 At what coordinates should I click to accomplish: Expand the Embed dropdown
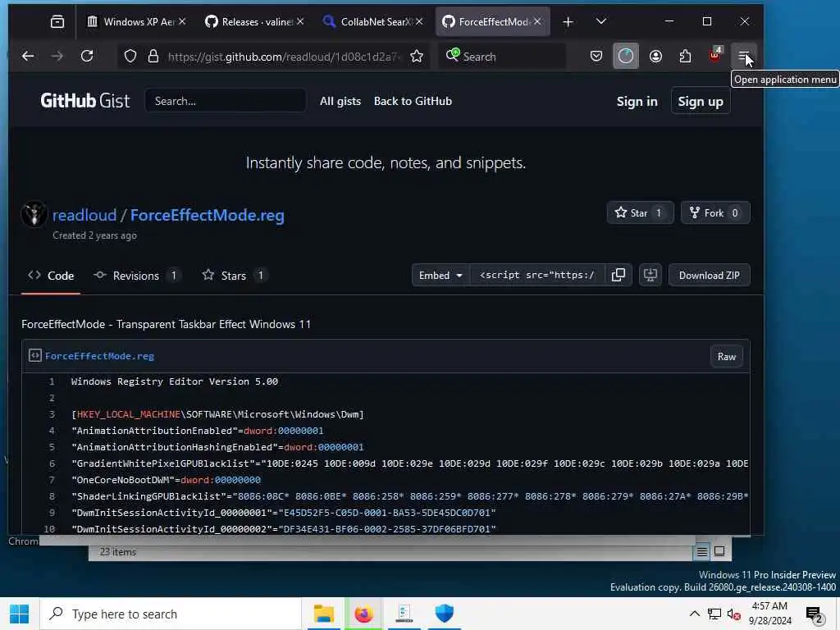441,276
